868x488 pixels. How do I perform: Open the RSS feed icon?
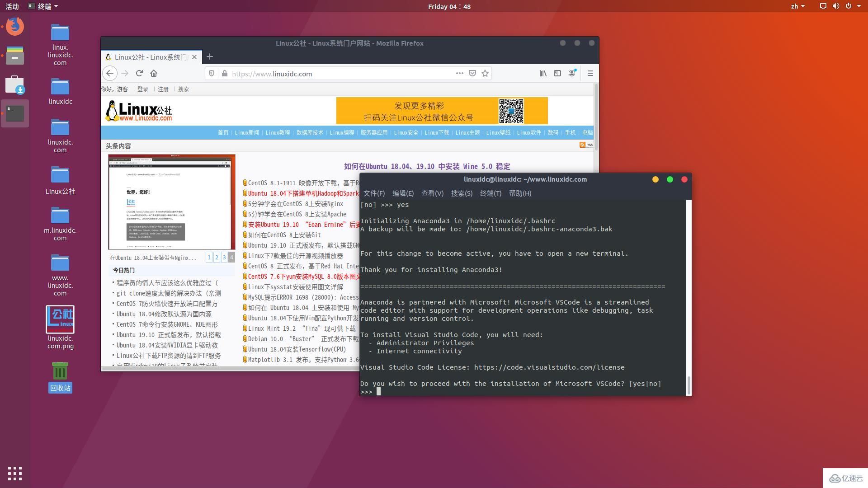[x=586, y=145]
